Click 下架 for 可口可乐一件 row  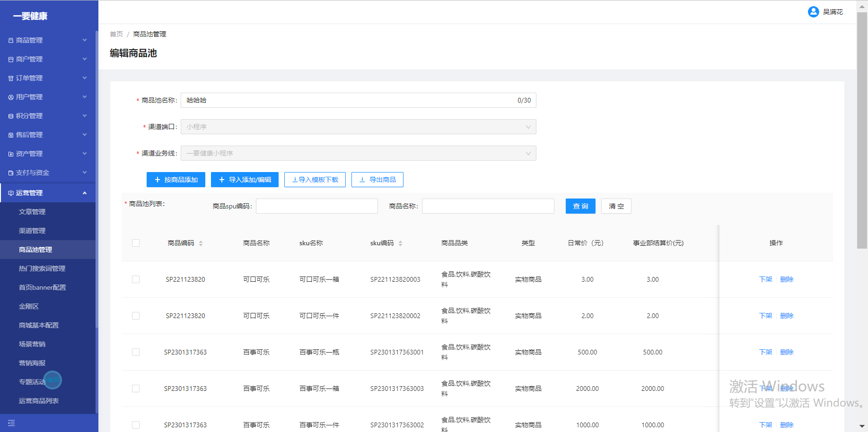765,316
